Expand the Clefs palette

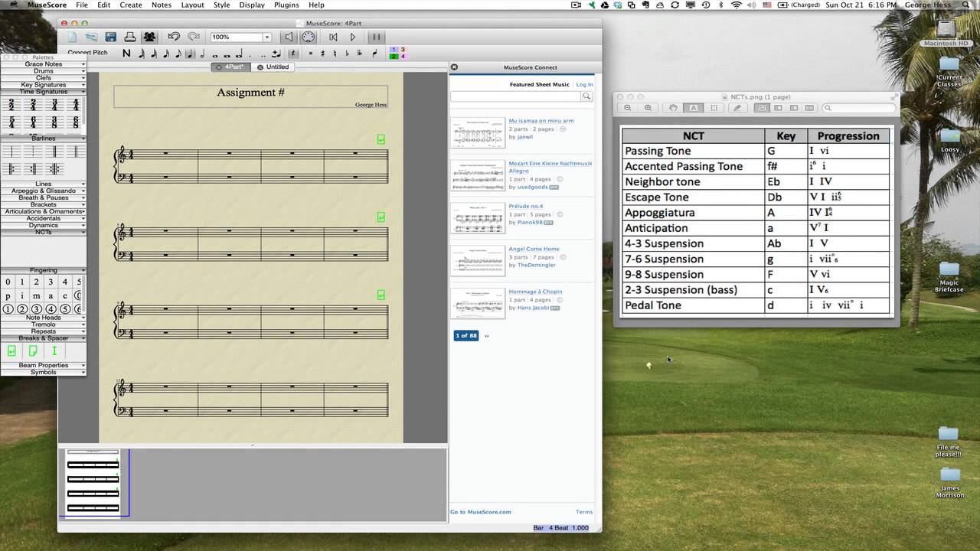pyautogui.click(x=44, y=78)
